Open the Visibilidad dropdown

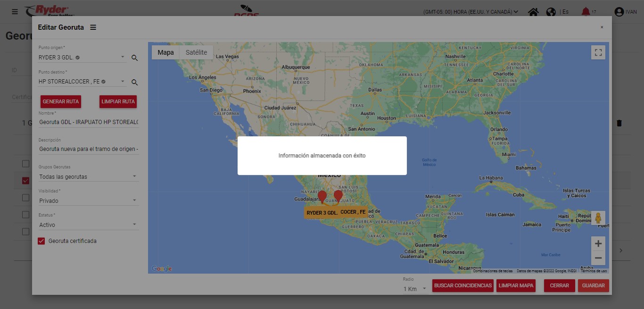(x=88, y=201)
